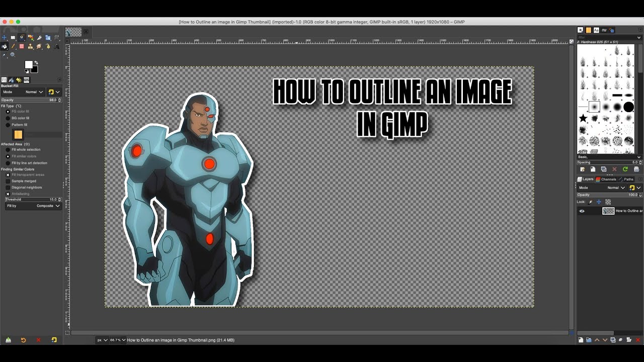Image resolution: width=644 pixels, height=362 pixels.
Task: Adjust the brush Spacing slider
Action: point(609,162)
